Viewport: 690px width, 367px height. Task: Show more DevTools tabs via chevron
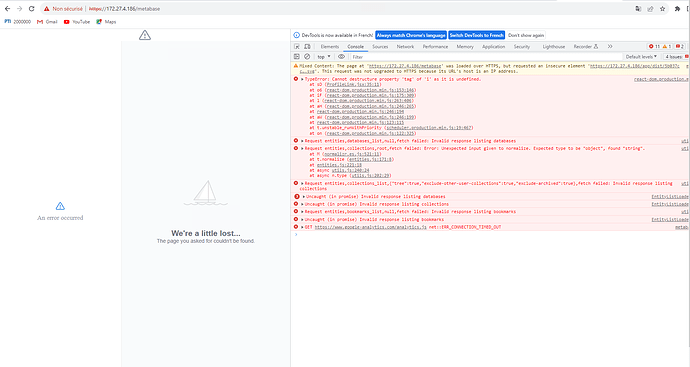click(x=610, y=47)
